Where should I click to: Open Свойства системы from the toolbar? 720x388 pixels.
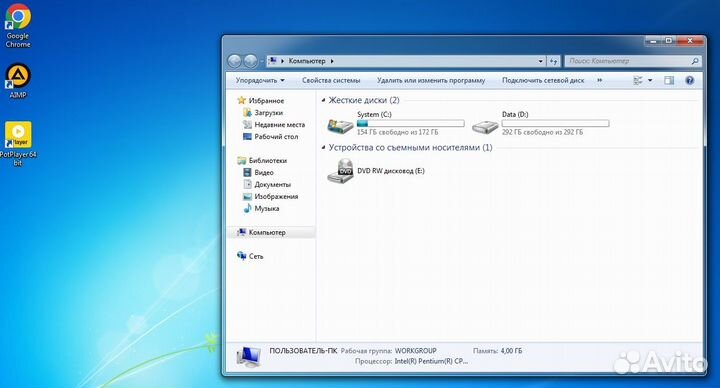coord(331,80)
